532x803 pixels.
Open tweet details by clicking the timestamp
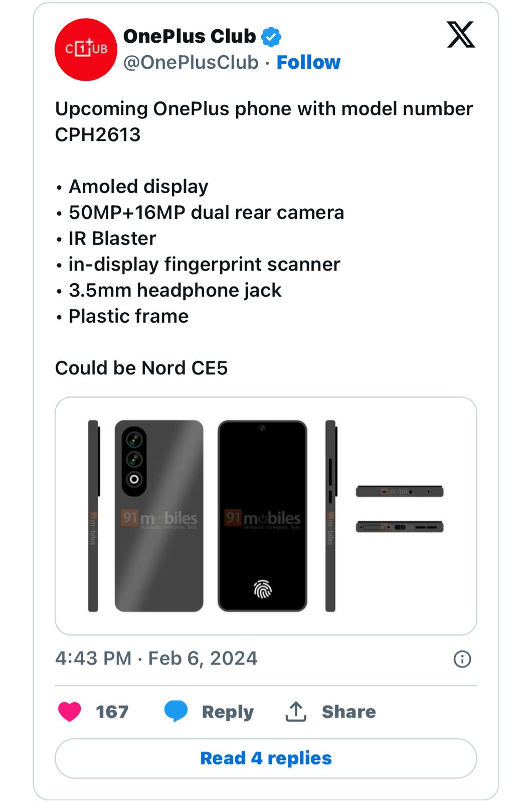click(x=155, y=658)
